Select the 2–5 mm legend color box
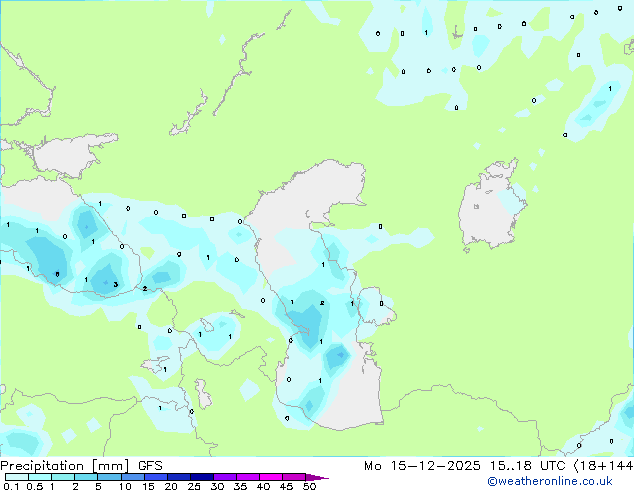Screen dimensions: 634x490 coord(86,477)
